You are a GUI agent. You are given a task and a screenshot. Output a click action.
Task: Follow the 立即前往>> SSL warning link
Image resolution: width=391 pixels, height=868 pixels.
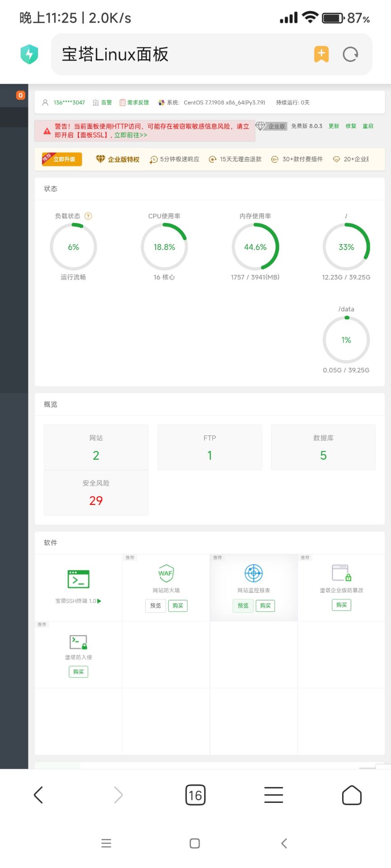131,135
